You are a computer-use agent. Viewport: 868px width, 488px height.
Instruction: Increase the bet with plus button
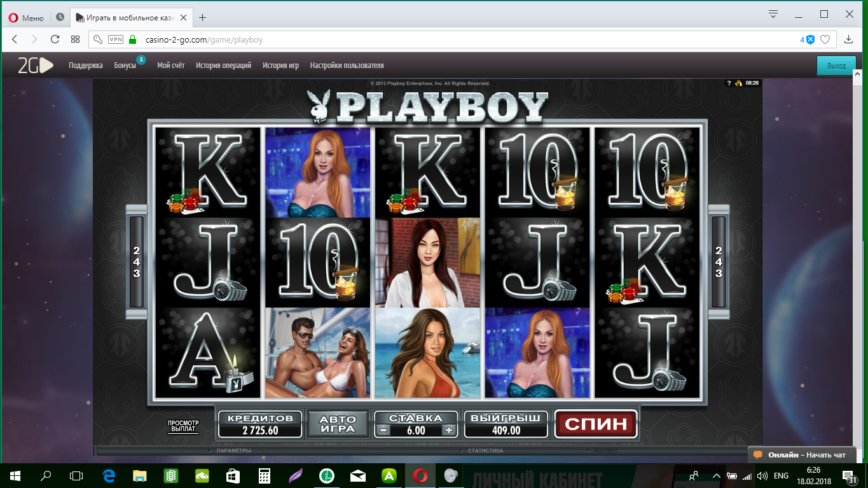pyautogui.click(x=449, y=430)
